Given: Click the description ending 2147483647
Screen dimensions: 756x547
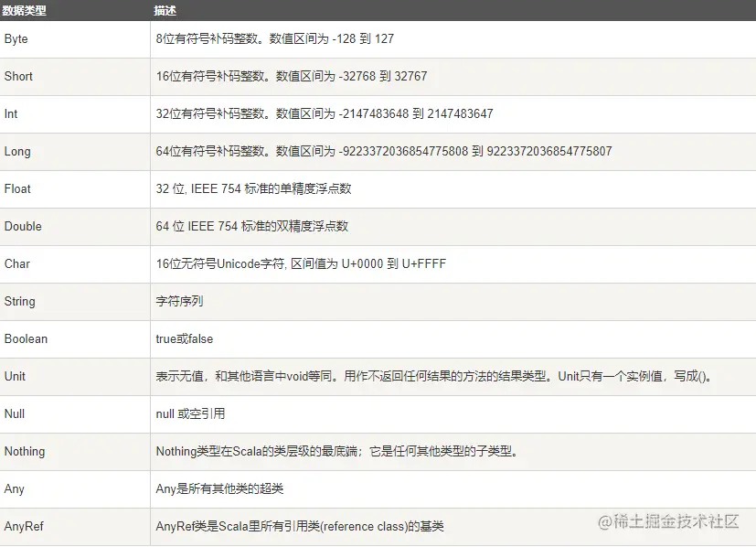Looking at the screenshot, I should coord(325,113).
